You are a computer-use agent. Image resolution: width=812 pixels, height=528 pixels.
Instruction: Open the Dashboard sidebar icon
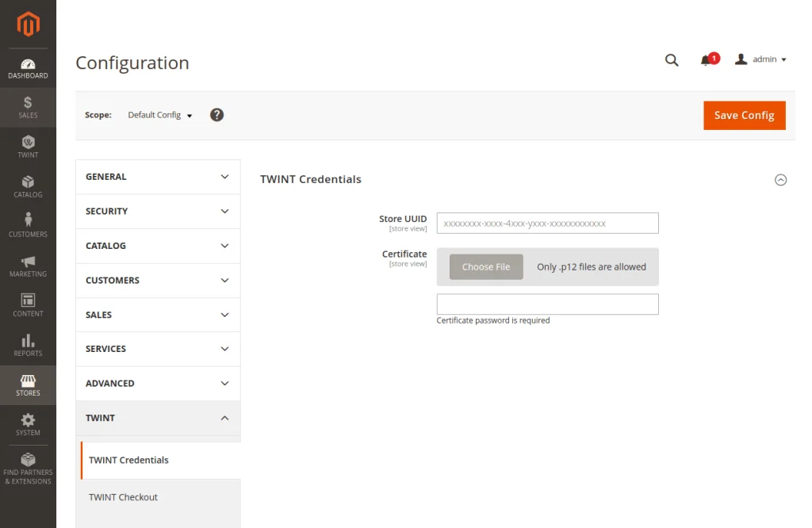28,68
